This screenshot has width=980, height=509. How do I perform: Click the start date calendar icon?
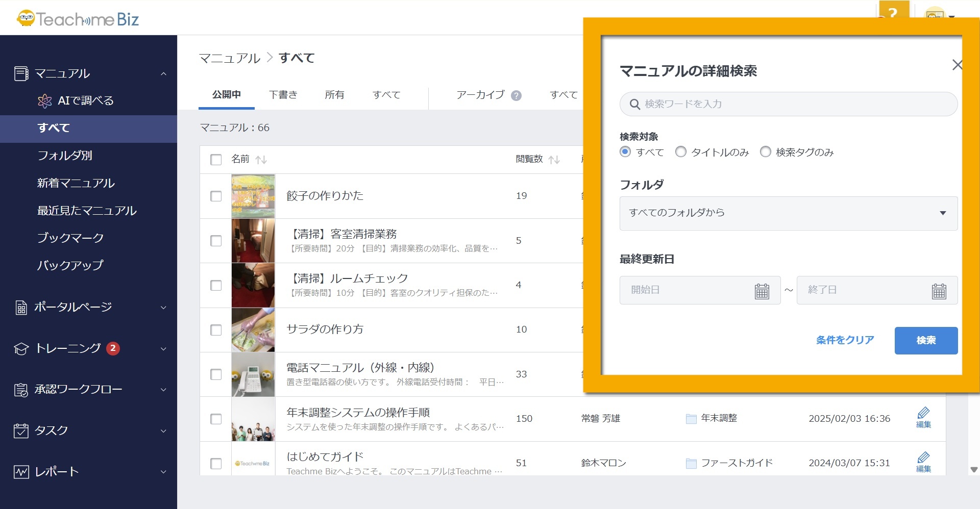(x=762, y=291)
